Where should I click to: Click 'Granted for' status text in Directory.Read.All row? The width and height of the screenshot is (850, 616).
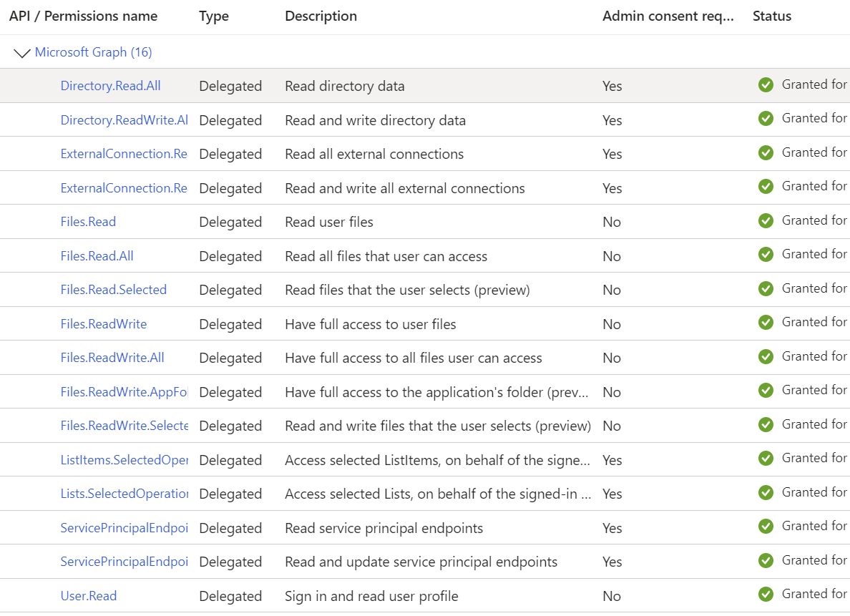(x=814, y=84)
